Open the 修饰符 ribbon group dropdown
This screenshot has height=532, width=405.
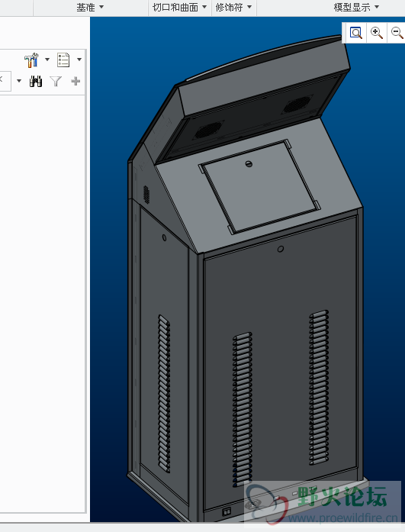(234, 7)
